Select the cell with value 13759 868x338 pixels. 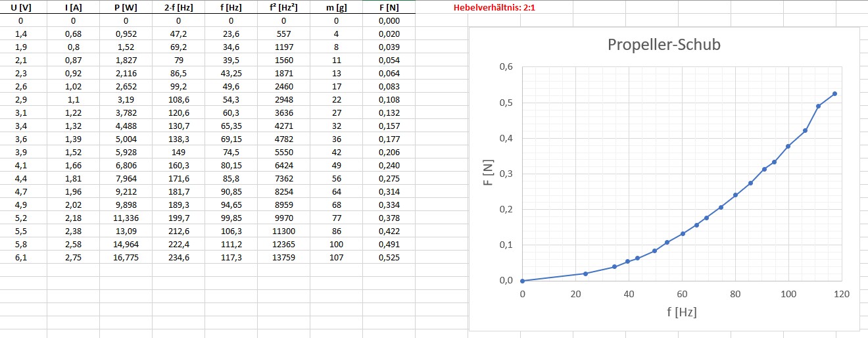coord(283,256)
